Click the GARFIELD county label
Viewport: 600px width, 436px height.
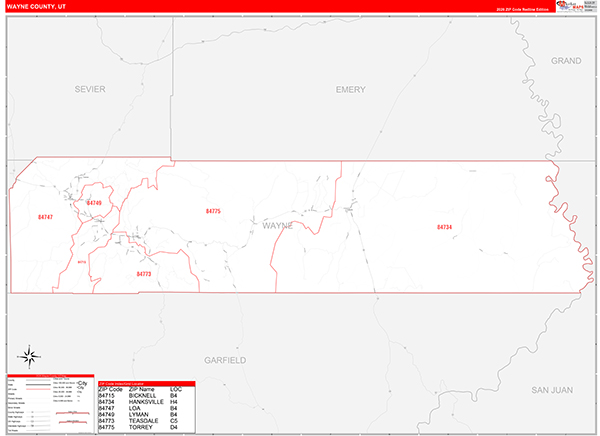tap(225, 360)
